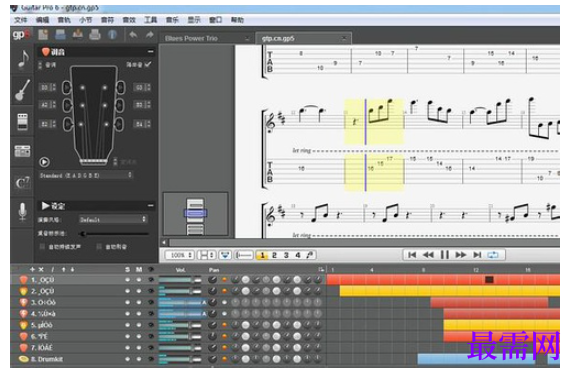Toggle first checkbox under playing style slider
The image size is (579, 377).
pyautogui.click(x=42, y=247)
